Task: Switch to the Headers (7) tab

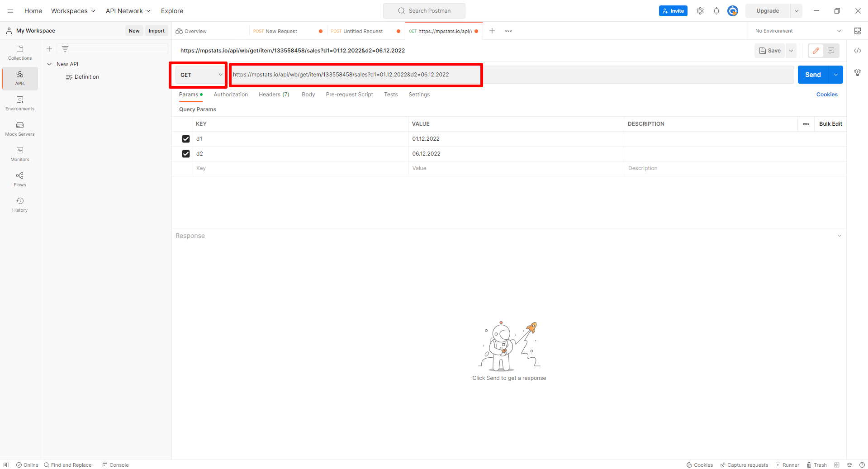Action: pyautogui.click(x=274, y=95)
